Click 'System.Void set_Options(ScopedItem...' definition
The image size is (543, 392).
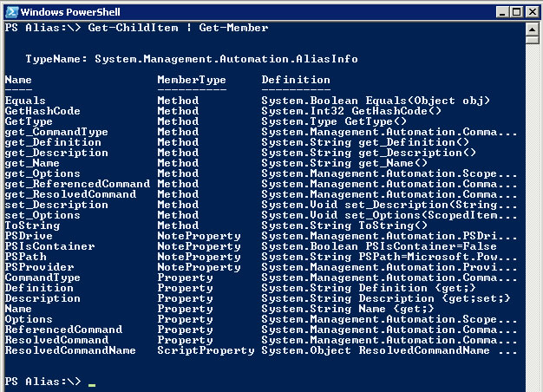[x=389, y=215]
